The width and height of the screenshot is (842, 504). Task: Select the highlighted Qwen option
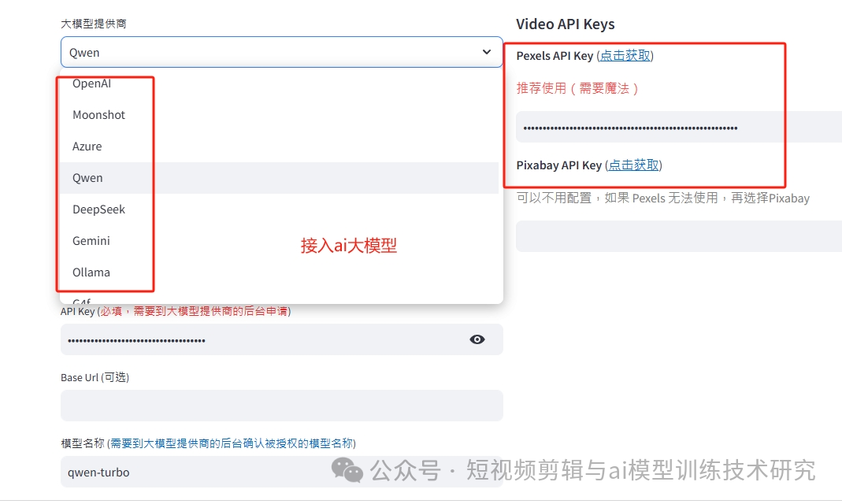click(279, 178)
